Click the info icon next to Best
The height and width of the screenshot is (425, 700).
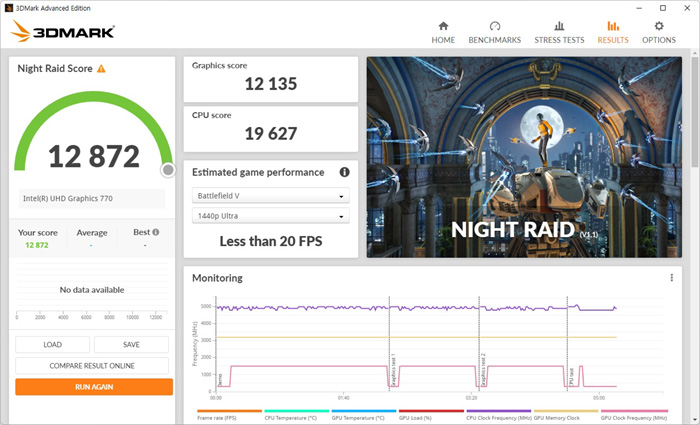(156, 232)
